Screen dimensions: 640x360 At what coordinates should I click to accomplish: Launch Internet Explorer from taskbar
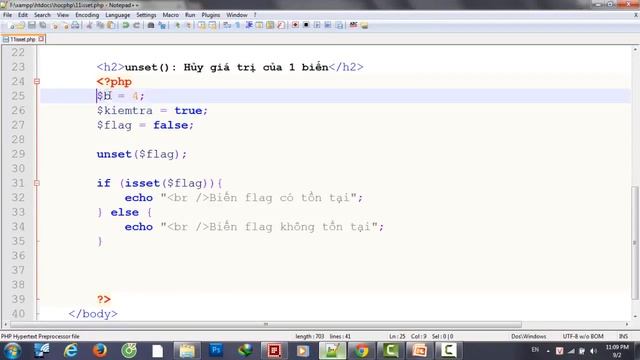pos(71,351)
